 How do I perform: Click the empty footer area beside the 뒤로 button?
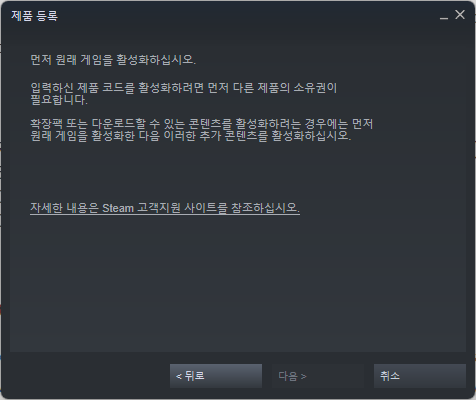(90, 376)
